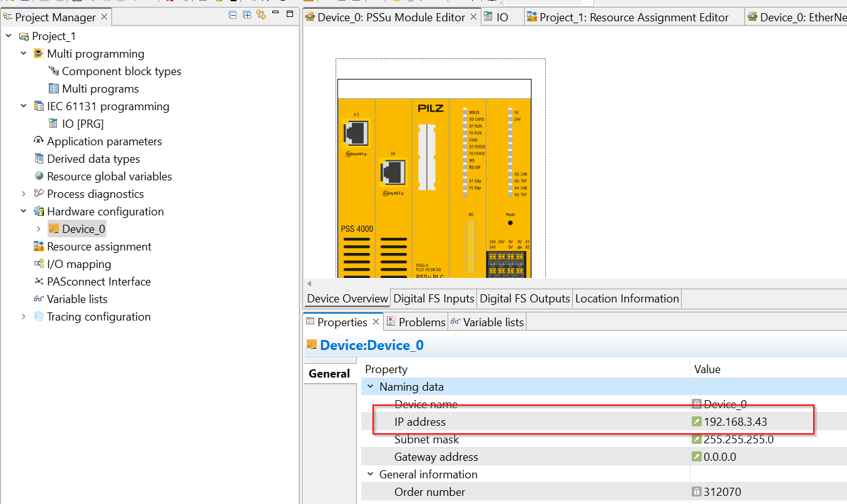The width and height of the screenshot is (847, 504).
Task: Collapse the Naming data property group
Action: [370, 387]
